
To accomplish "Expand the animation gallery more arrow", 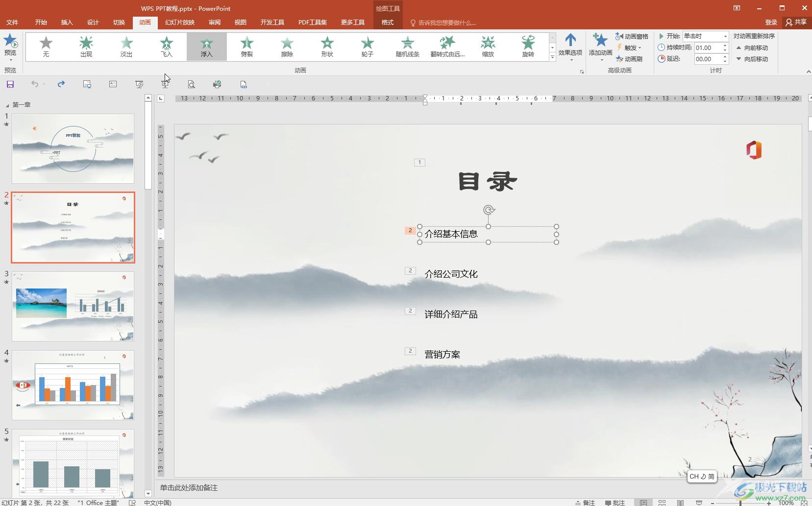I will pyautogui.click(x=552, y=57).
